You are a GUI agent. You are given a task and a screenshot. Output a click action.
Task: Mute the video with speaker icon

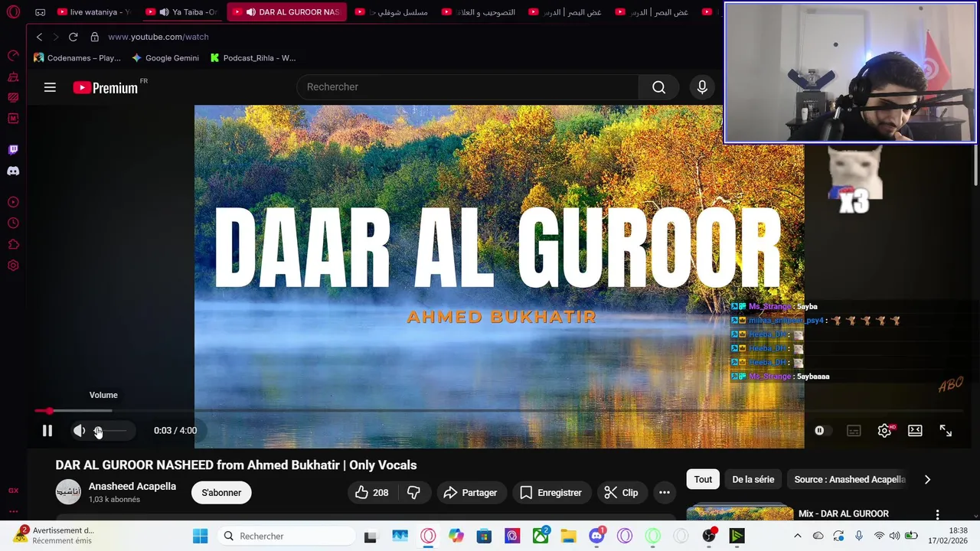(x=80, y=431)
